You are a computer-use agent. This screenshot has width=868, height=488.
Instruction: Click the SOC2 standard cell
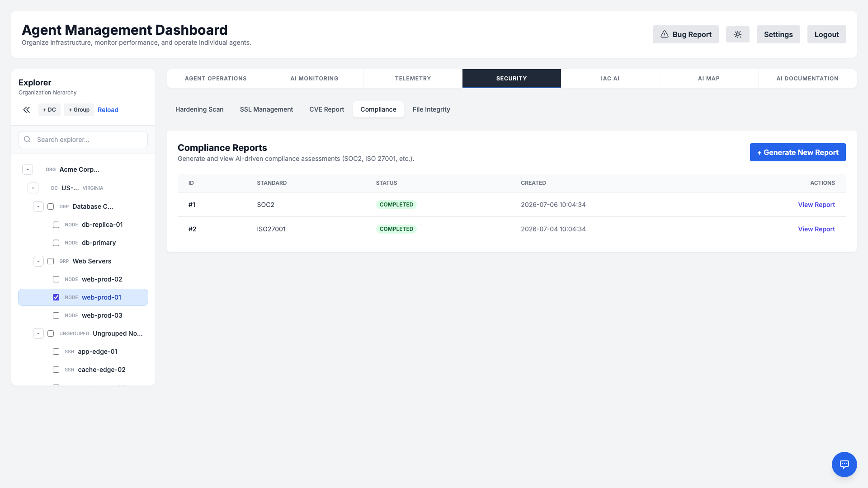[265, 205]
